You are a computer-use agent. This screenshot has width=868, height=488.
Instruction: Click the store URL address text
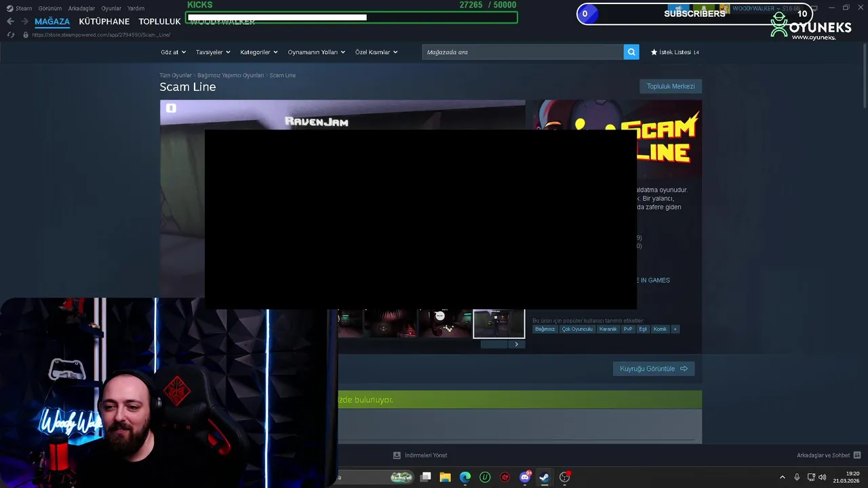[x=101, y=35]
